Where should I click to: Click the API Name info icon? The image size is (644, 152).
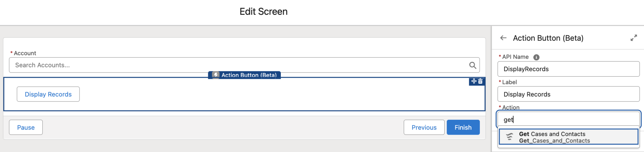click(x=536, y=57)
